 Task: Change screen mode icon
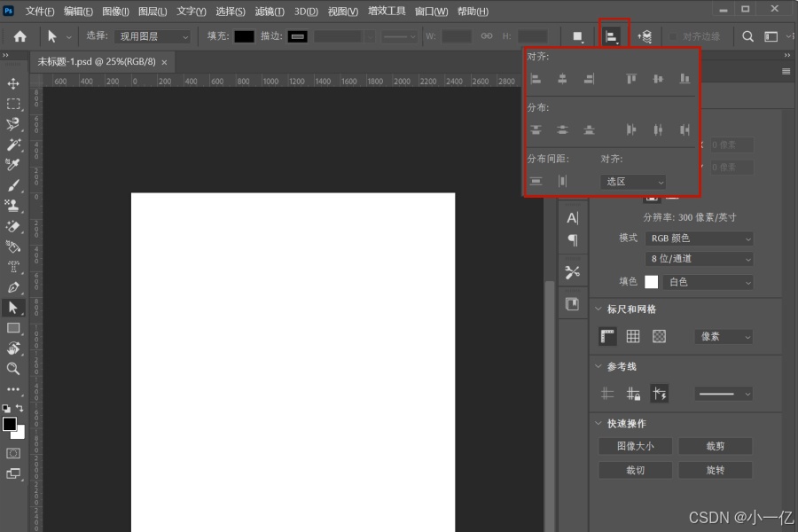click(x=13, y=474)
